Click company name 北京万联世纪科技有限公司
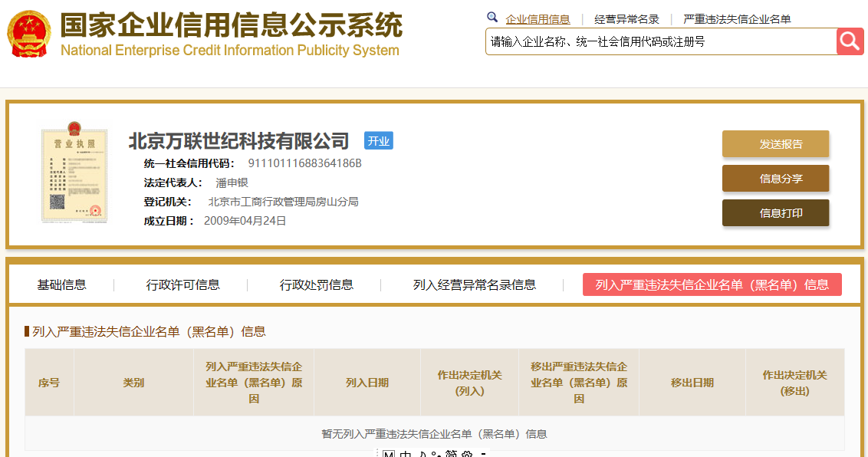This screenshot has width=868, height=457. pyautogui.click(x=238, y=141)
